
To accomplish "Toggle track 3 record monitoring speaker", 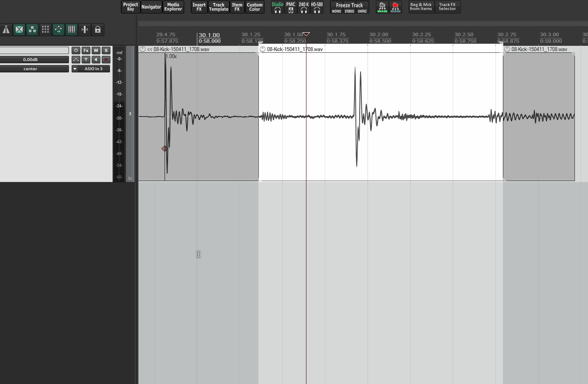I will [96, 60].
